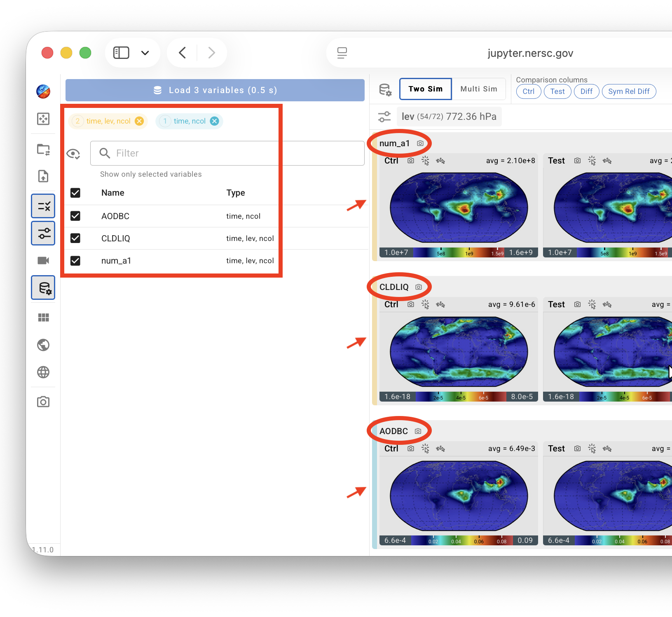Open the folder switch icon in sidebar

[x=43, y=150]
